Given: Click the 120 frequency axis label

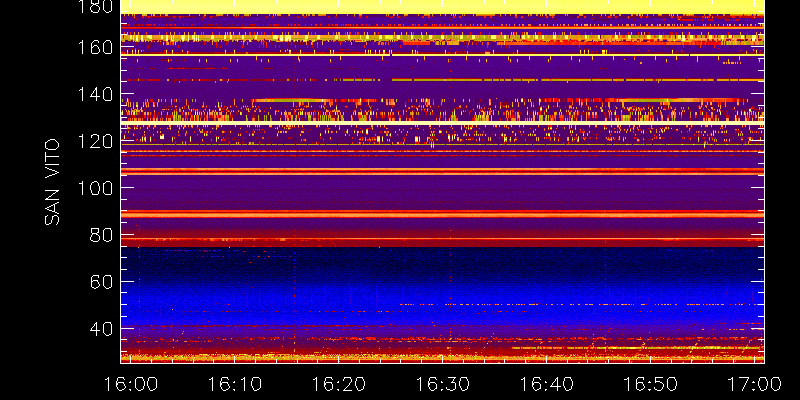Looking at the screenshot, I should coord(95,141).
